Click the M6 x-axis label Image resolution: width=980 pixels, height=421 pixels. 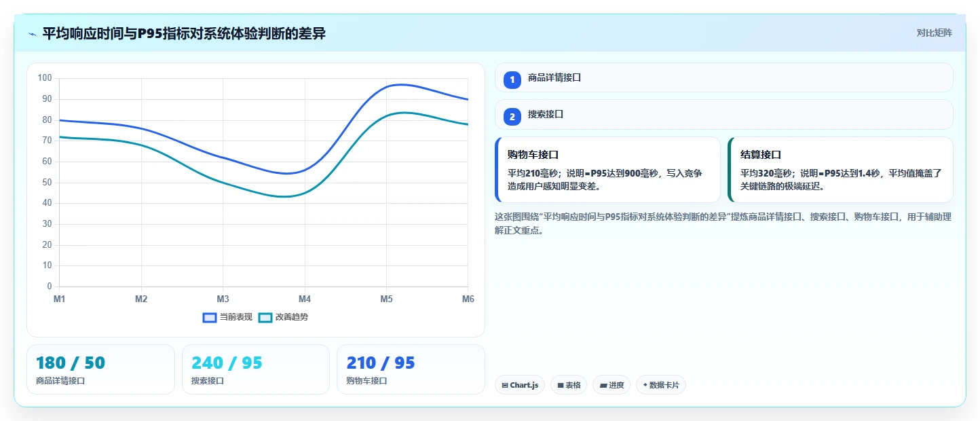click(x=468, y=299)
